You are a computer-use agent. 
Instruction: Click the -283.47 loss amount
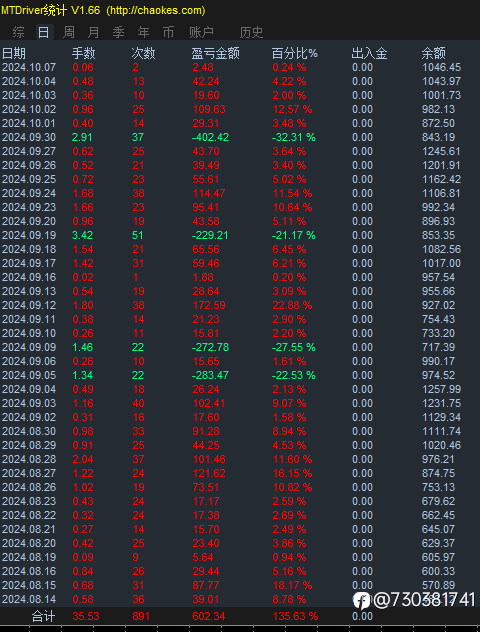click(210, 375)
